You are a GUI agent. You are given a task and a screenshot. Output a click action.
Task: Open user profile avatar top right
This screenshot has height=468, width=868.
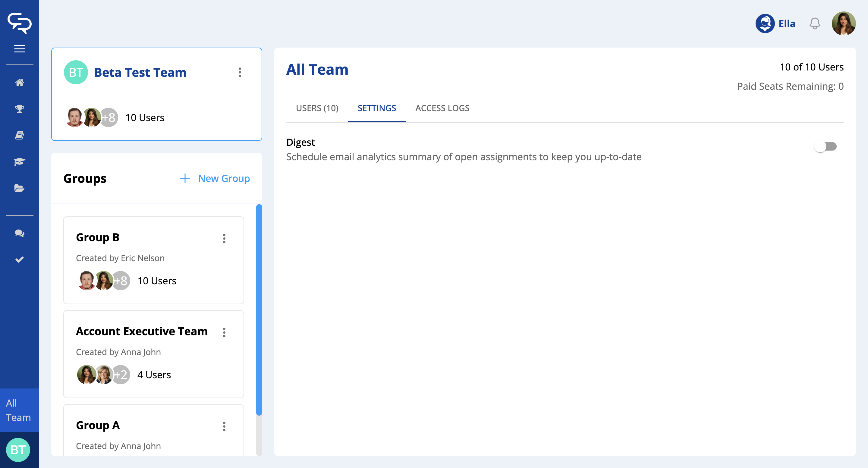843,23
